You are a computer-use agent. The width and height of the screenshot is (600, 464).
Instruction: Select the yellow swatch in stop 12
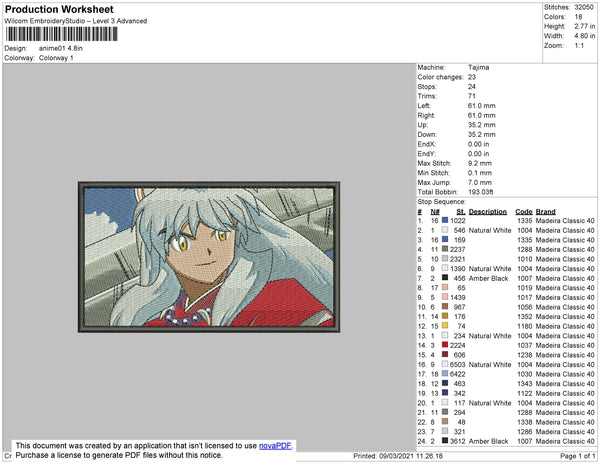click(445, 326)
